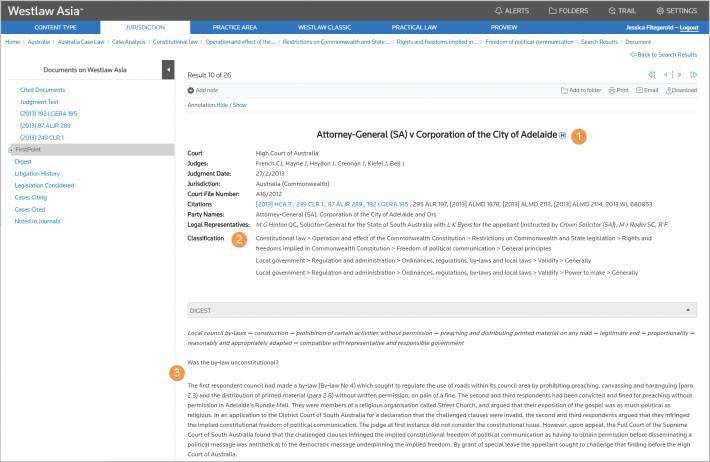Open (2013) 192 LGERA 185 sidebar link

48,114
